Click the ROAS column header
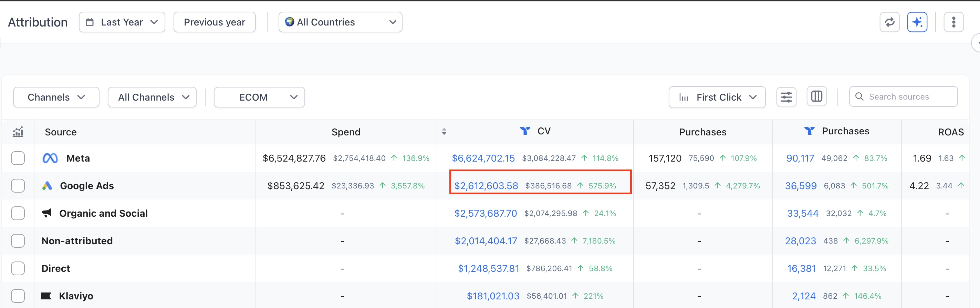Image resolution: width=980 pixels, height=308 pixels. tap(951, 132)
